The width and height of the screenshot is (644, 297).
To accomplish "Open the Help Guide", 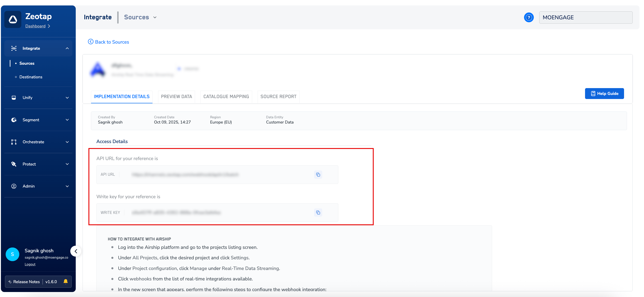I will (x=604, y=93).
